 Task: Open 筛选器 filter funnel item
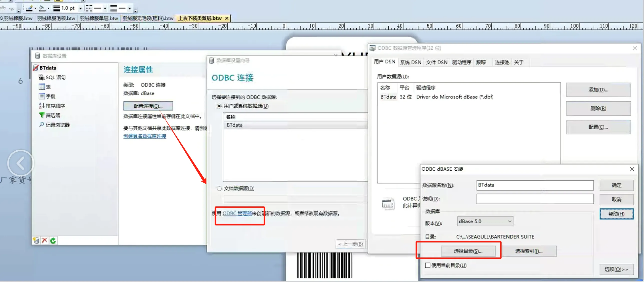click(x=53, y=115)
